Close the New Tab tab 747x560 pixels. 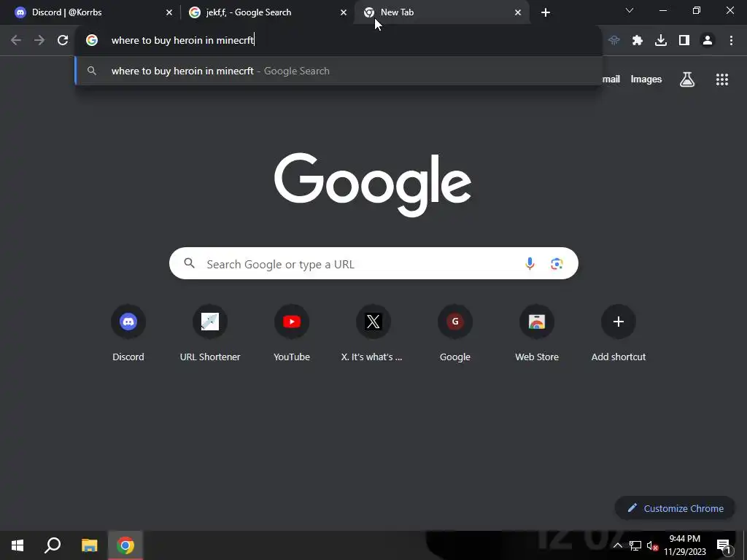coord(518,12)
